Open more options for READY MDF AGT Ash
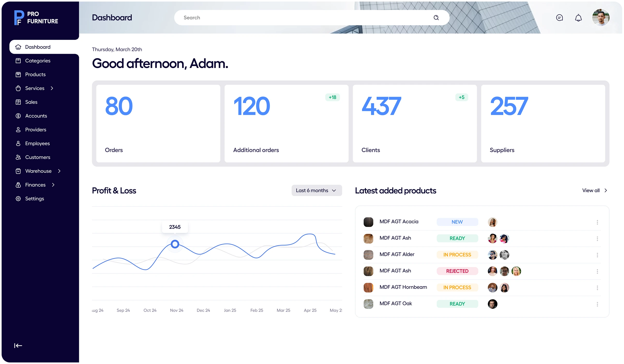This screenshot has height=364, width=624. [x=597, y=238]
